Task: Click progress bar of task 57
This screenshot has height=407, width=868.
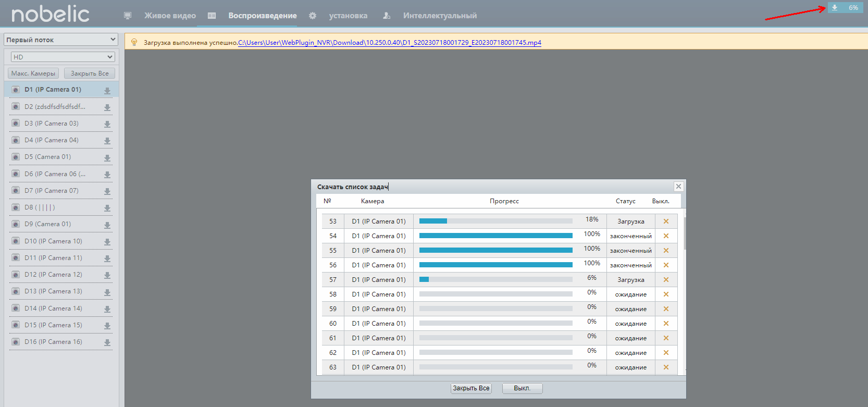Action: (496, 279)
